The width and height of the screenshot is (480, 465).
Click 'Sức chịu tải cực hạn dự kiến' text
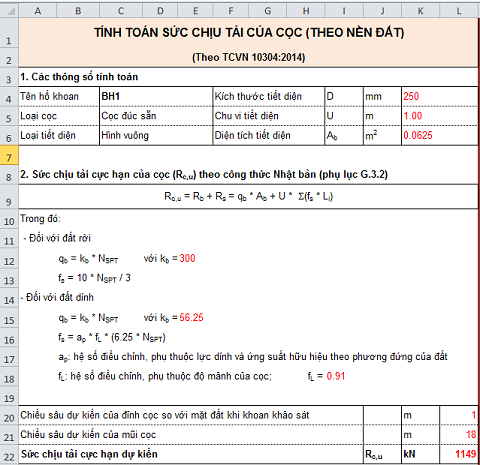point(89,454)
